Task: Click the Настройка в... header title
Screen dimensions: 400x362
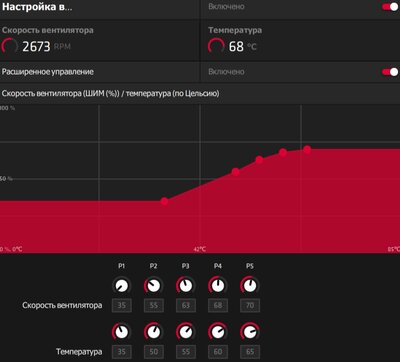Action: (37, 7)
